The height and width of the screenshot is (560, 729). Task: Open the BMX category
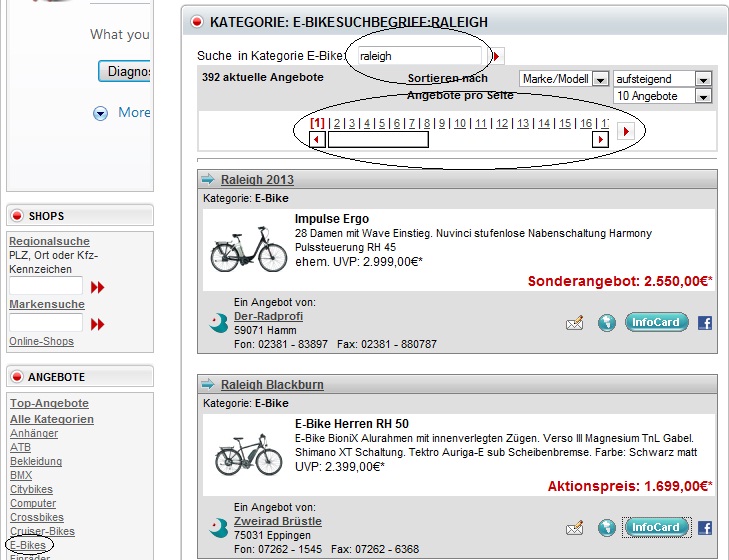coord(21,475)
